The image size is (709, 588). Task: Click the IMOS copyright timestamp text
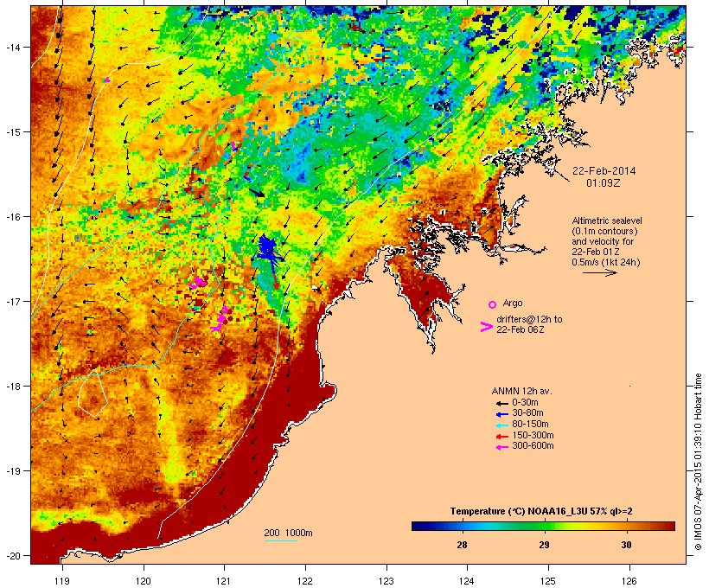coord(698,462)
